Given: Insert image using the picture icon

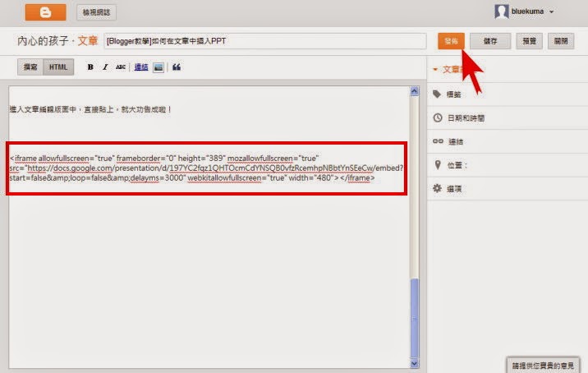Looking at the screenshot, I should 158,67.
